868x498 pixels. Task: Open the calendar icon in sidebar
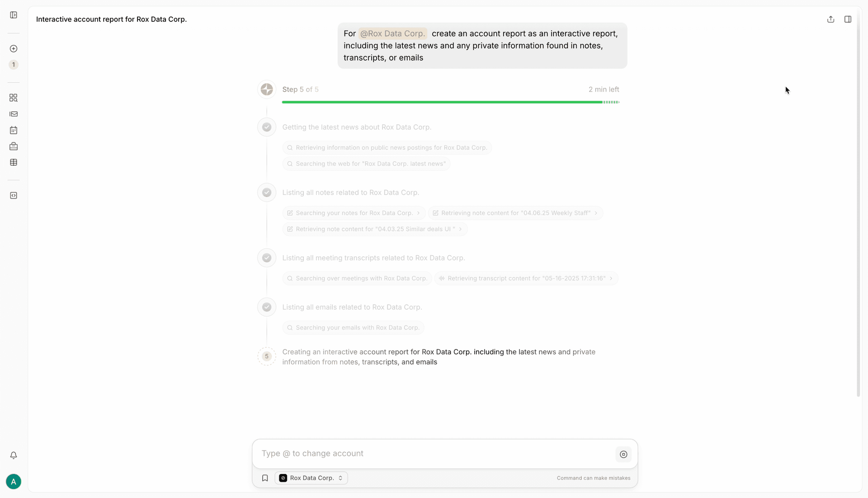pyautogui.click(x=14, y=130)
